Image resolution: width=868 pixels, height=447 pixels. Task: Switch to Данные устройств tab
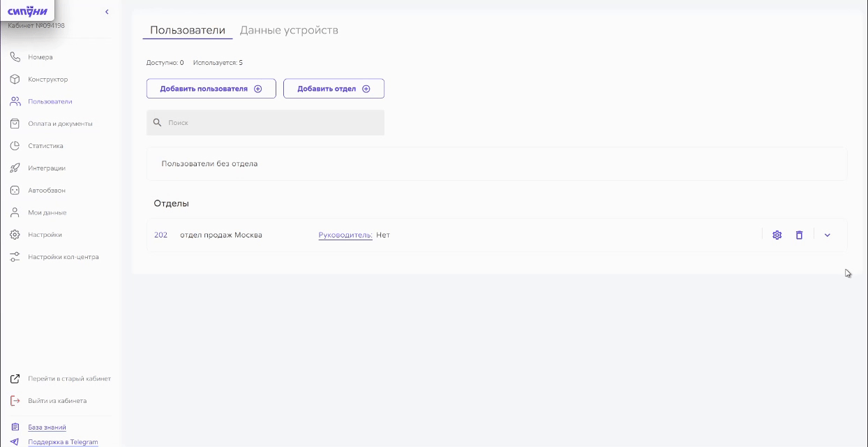(x=289, y=30)
